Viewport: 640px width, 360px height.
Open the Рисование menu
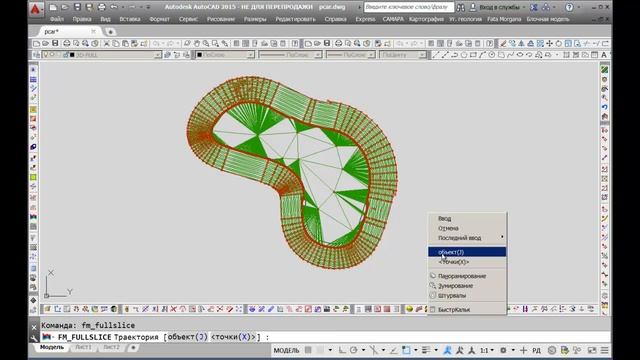click(x=221, y=19)
